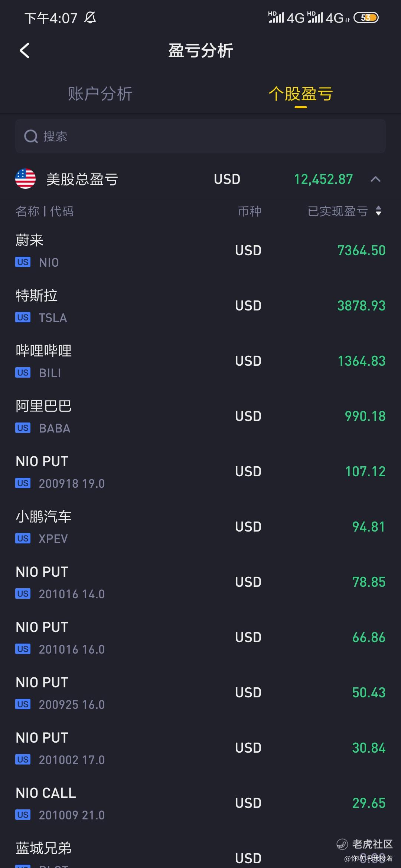This screenshot has width=401, height=868.
Task: Open NIO PUT 200918 19.0 option row
Action: point(200,472)
